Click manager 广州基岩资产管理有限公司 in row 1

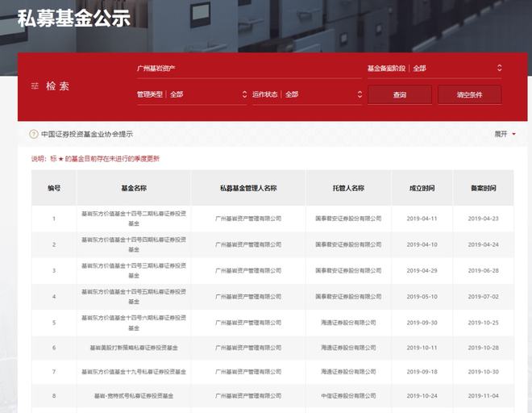click(x=248, y=219)
